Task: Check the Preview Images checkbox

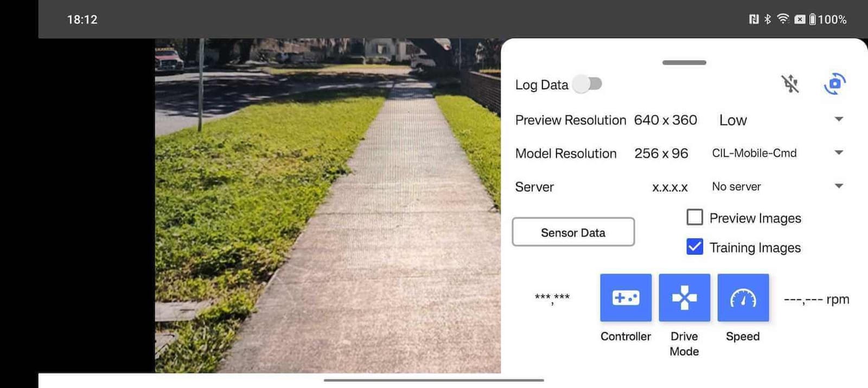Action: pos(694,217)
